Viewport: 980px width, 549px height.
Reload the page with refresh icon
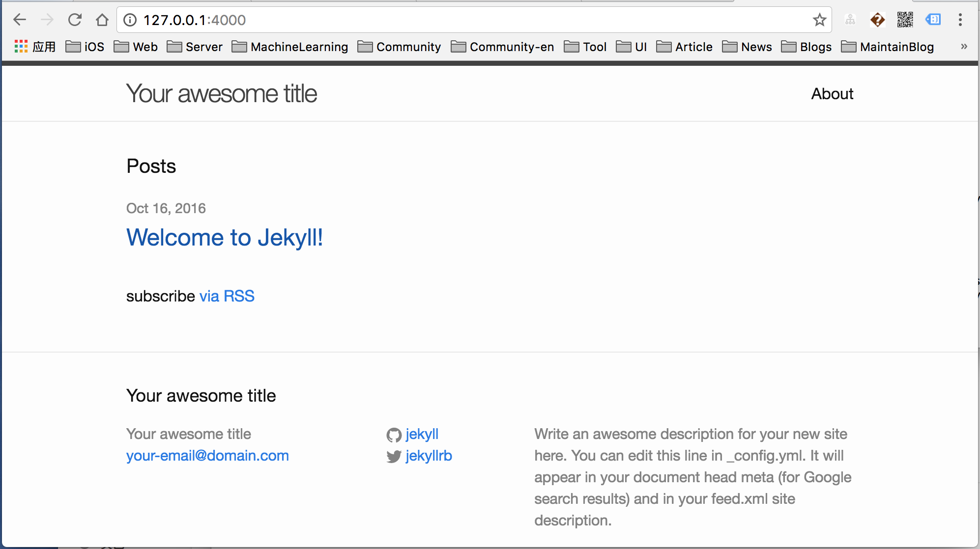click(x=75, y=20)
